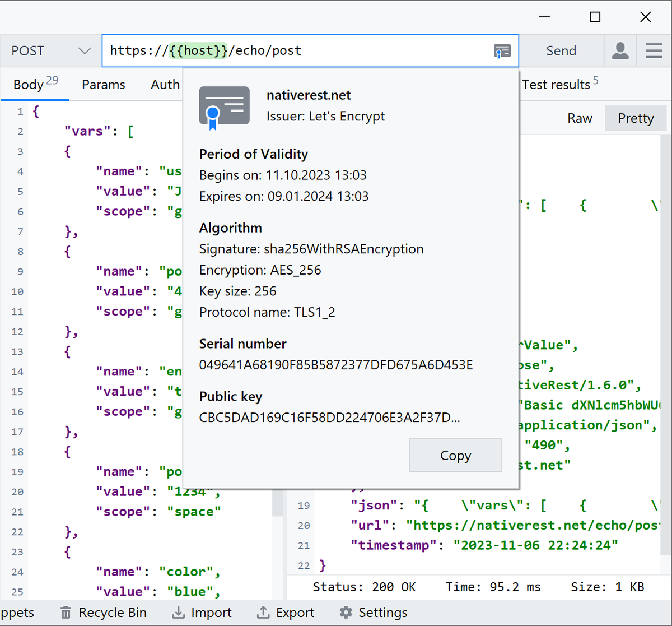Viewport: 672px width, 626px height.
Task: Switch to the Body tab
Action: 35,84
